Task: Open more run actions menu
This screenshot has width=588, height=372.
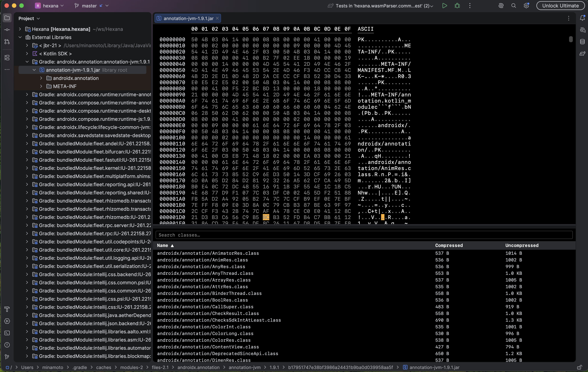Action: tap(470, 6)
